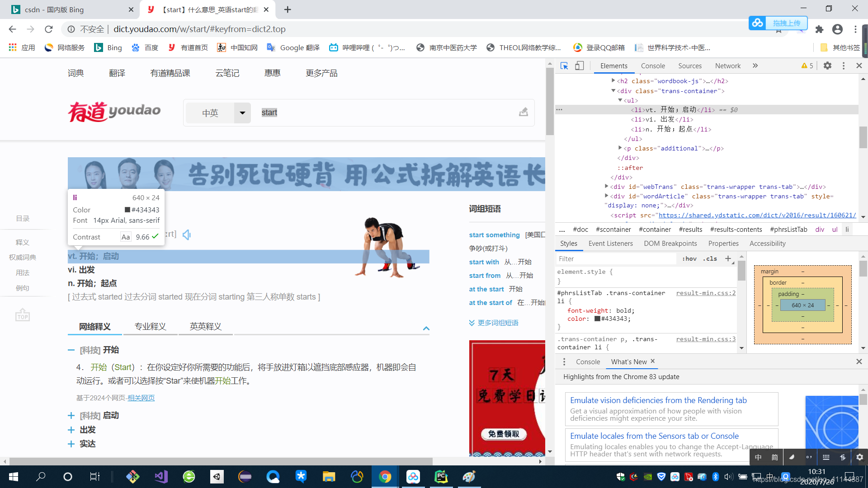Screen dimensions: 868x488
Task: Toggle the :hov pseudo-class pane in Styles
Action: click(x=689, y=258)
